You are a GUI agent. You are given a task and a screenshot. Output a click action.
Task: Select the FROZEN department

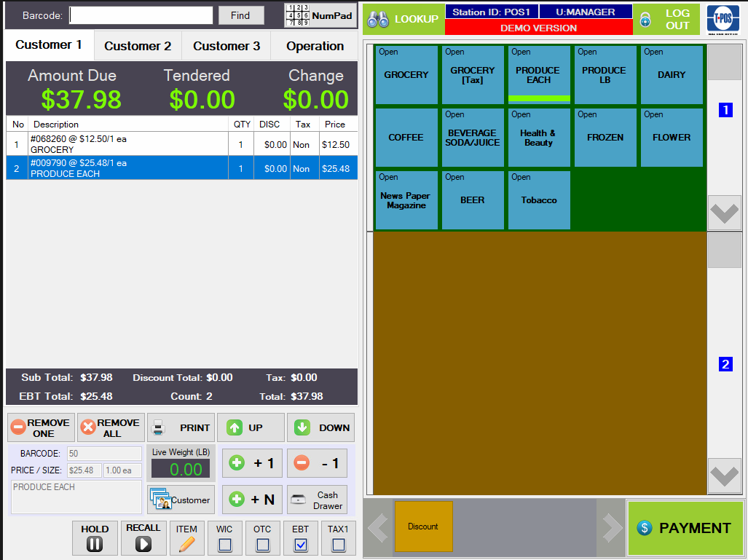click(x=605, y=138)
